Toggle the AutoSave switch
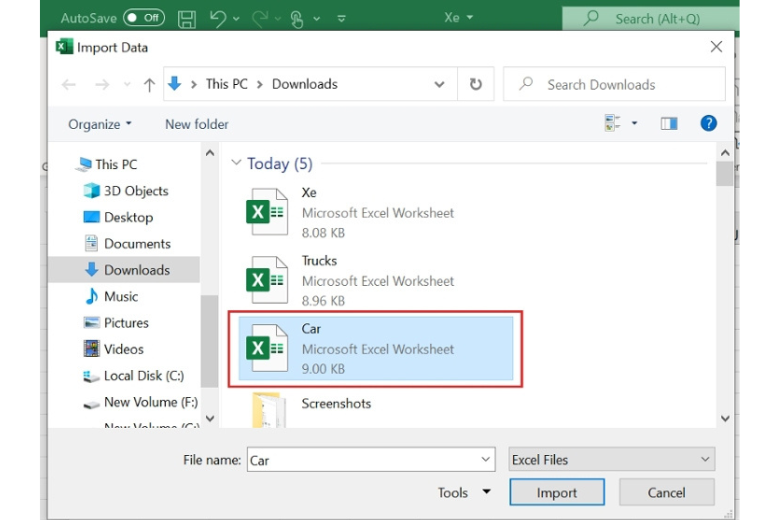Image resolution: width=780 pixels, height=520 pixels. 144,18
